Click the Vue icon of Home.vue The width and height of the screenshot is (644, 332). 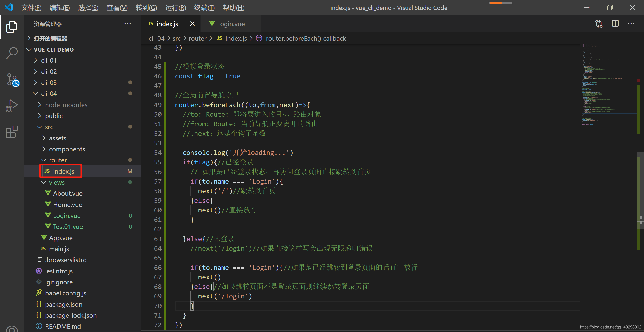pyautogui.click(x=48, y=205)
